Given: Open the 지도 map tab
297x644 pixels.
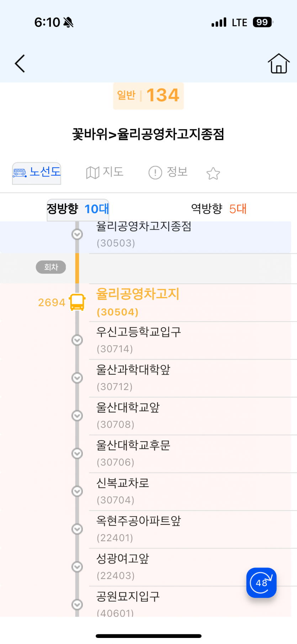Looking at the screenshot, I should 105,173.
